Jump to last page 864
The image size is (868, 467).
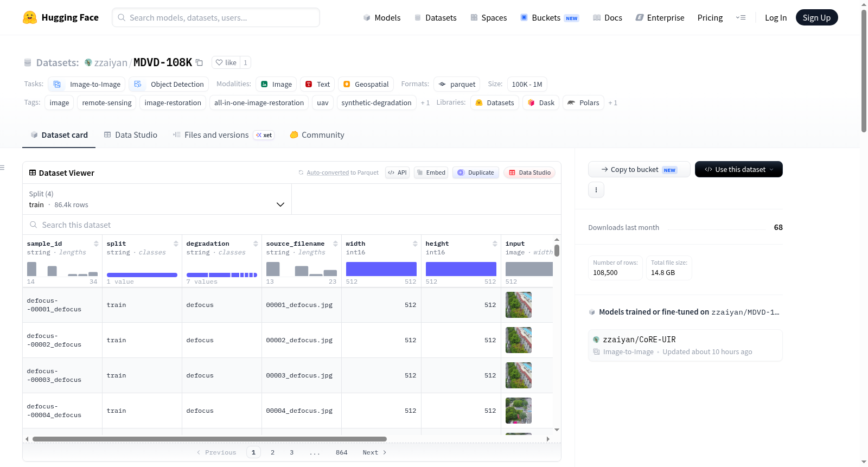(x=341, y=452)
